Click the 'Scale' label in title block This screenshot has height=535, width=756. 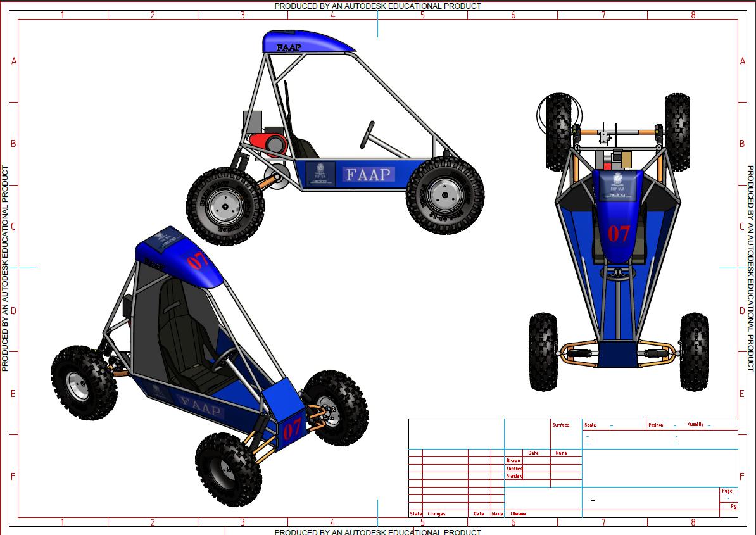(x=590, y=425)
